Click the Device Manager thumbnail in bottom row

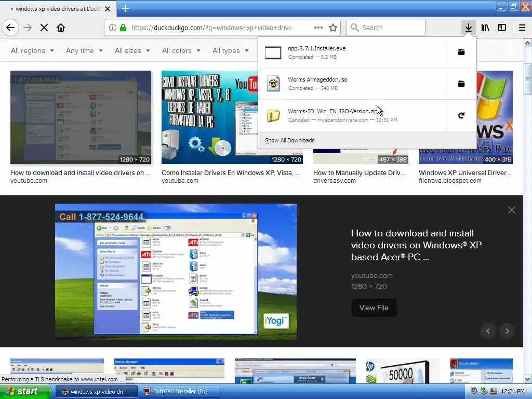169,371
